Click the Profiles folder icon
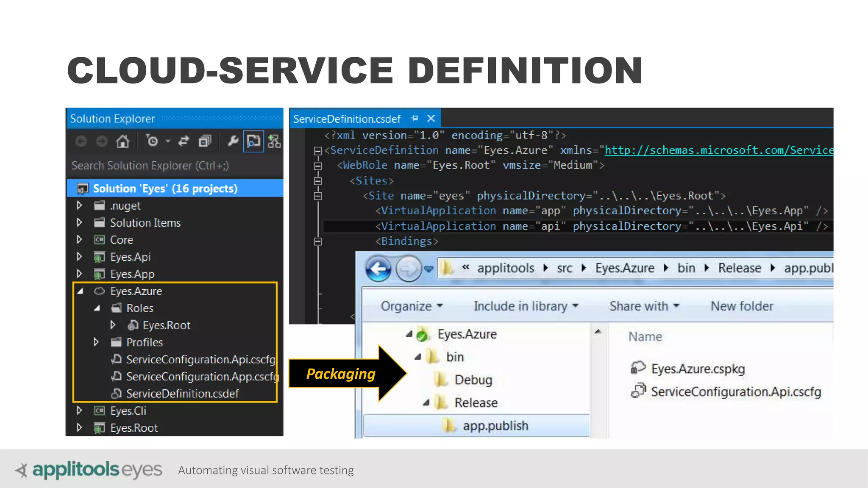This screenshot has width=868, height=488. pos(116,342)
